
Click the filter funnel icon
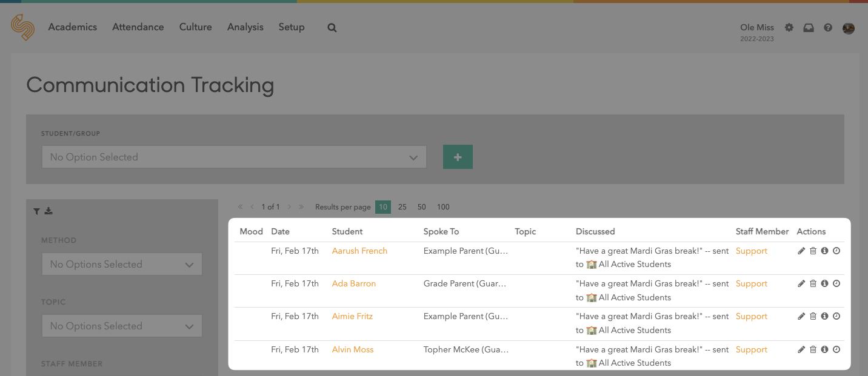coord(37,211)
